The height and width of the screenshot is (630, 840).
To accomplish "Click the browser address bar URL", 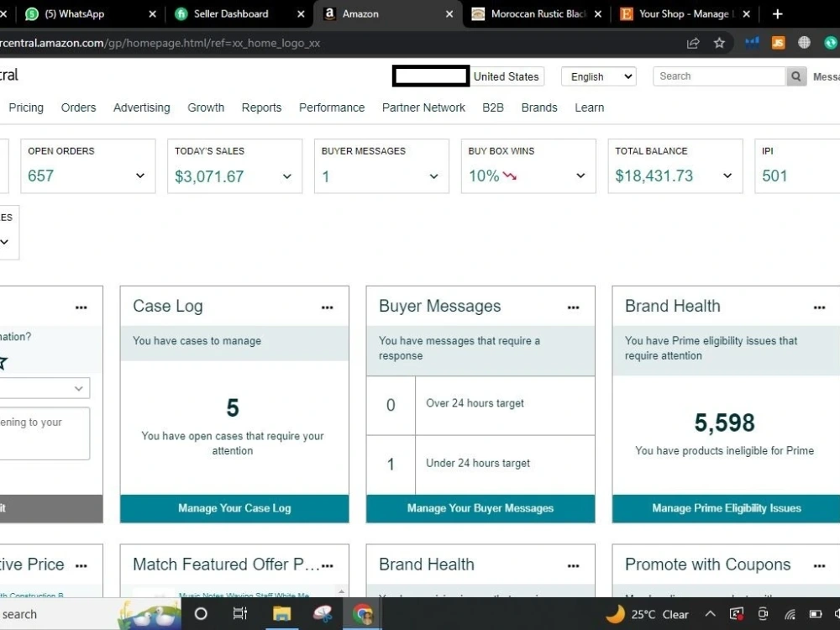I will tap(160, 43).
